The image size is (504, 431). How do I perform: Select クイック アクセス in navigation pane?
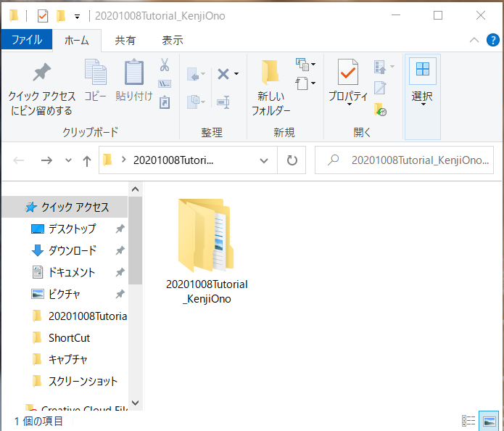pos(65,207)
